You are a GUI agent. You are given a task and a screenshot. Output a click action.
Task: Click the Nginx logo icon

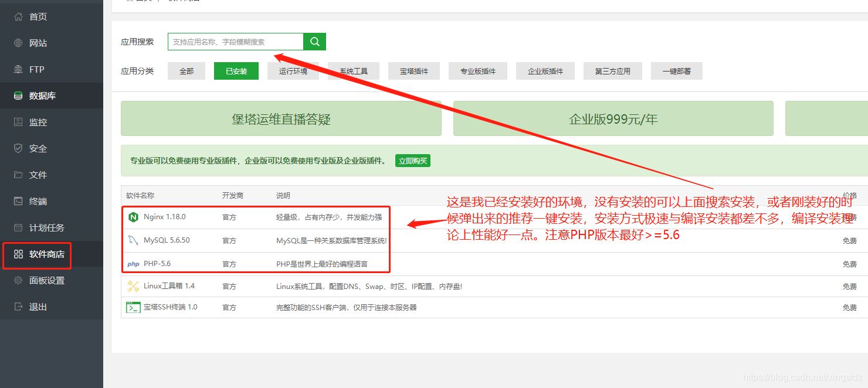(133, 217)
